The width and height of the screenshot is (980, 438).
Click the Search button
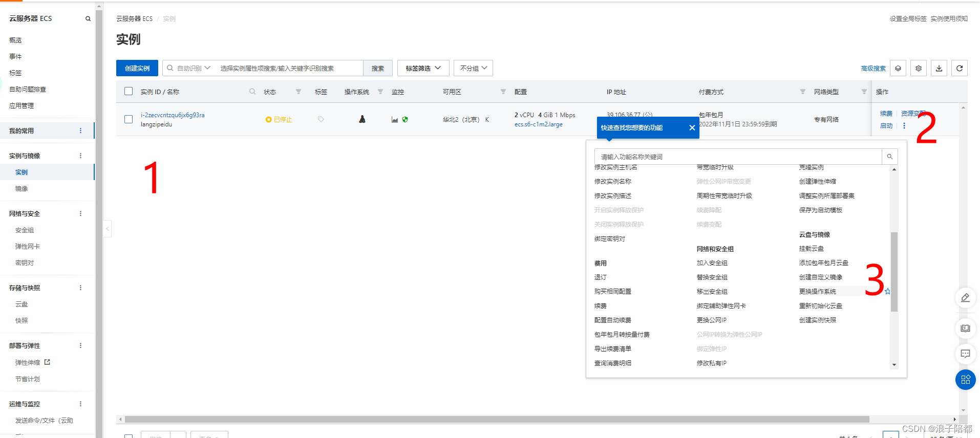[x=378, y=68]
